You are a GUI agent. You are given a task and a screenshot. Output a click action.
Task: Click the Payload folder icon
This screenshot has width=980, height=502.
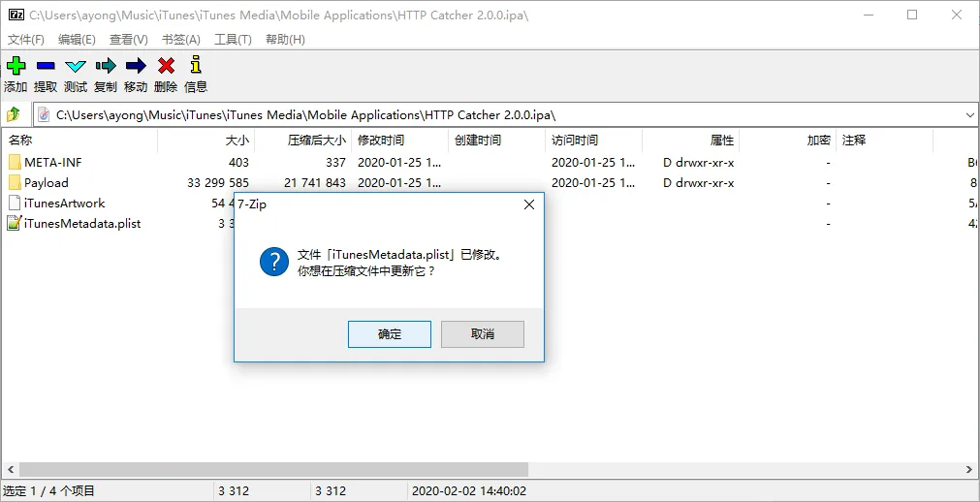15,182
